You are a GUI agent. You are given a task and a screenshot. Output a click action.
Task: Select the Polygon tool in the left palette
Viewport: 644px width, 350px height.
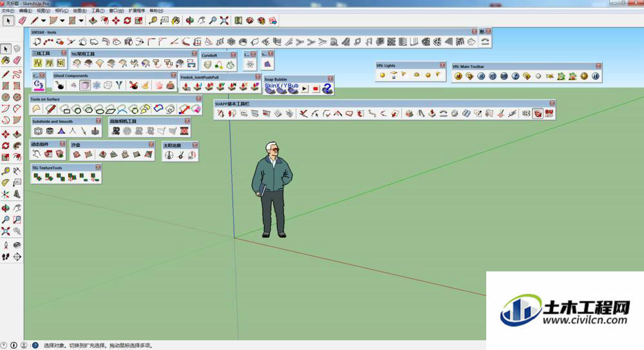(17, 97)
